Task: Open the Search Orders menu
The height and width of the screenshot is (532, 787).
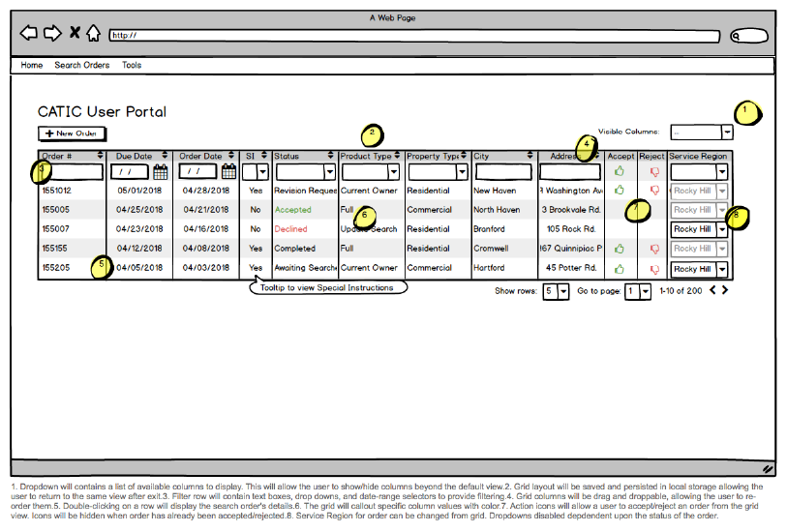Action: (x=82, y=65)
